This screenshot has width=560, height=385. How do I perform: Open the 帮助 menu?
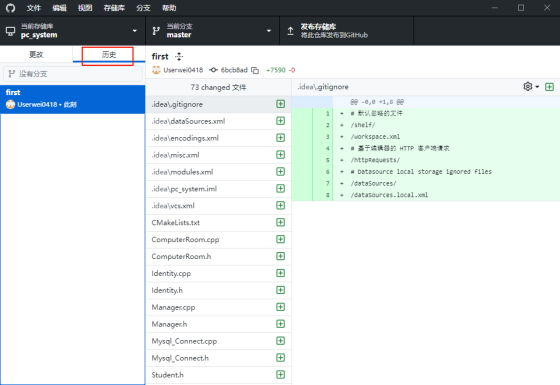point(169,8)
